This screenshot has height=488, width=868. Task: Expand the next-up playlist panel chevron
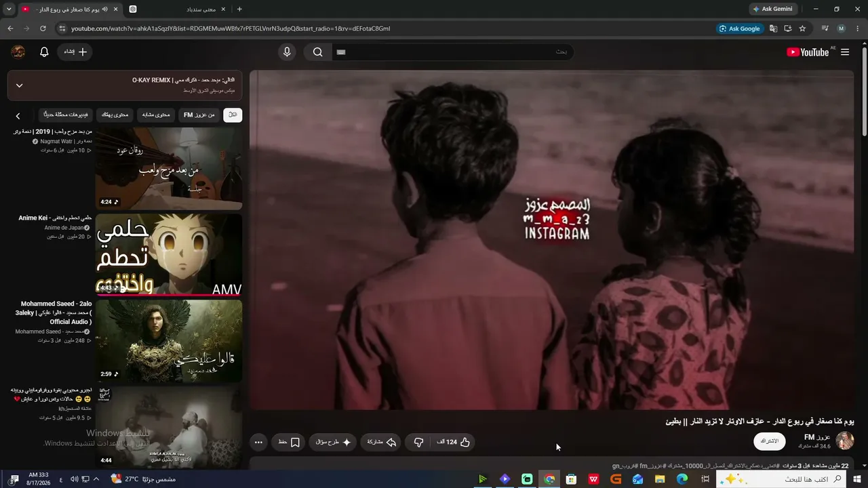(x=19, y=85)
